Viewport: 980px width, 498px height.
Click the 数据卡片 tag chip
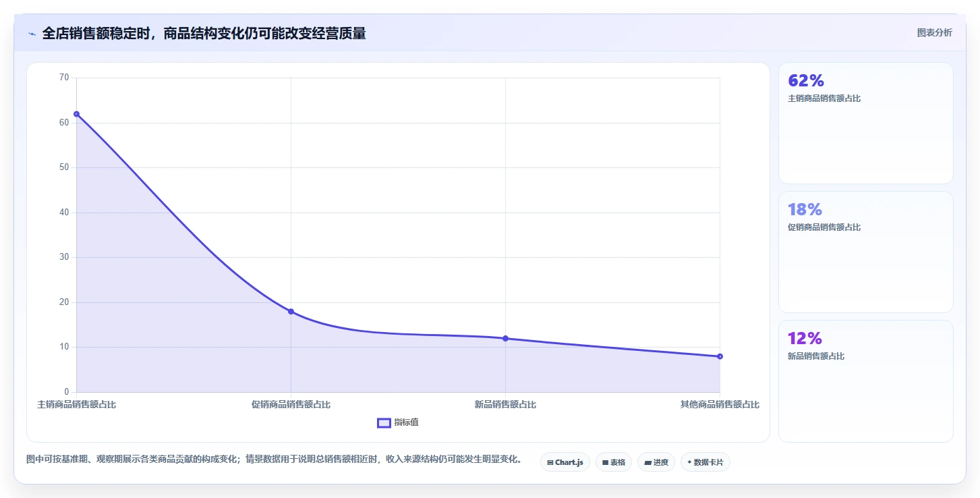(705, 462)
